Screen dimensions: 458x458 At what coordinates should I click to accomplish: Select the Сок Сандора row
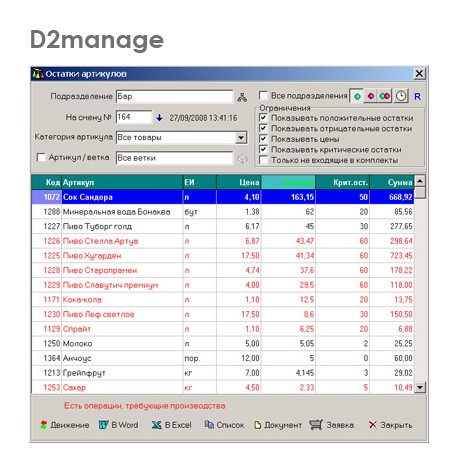[223, 197]
